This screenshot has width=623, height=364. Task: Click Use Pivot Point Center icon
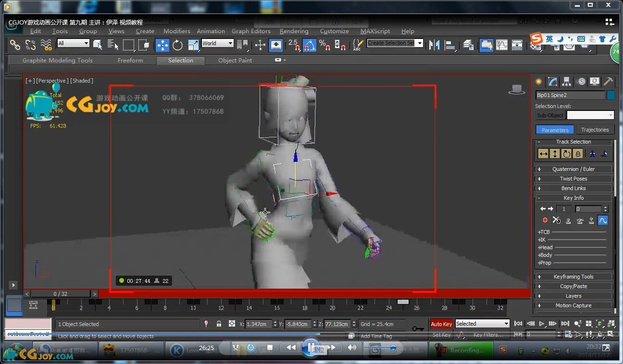243,45
